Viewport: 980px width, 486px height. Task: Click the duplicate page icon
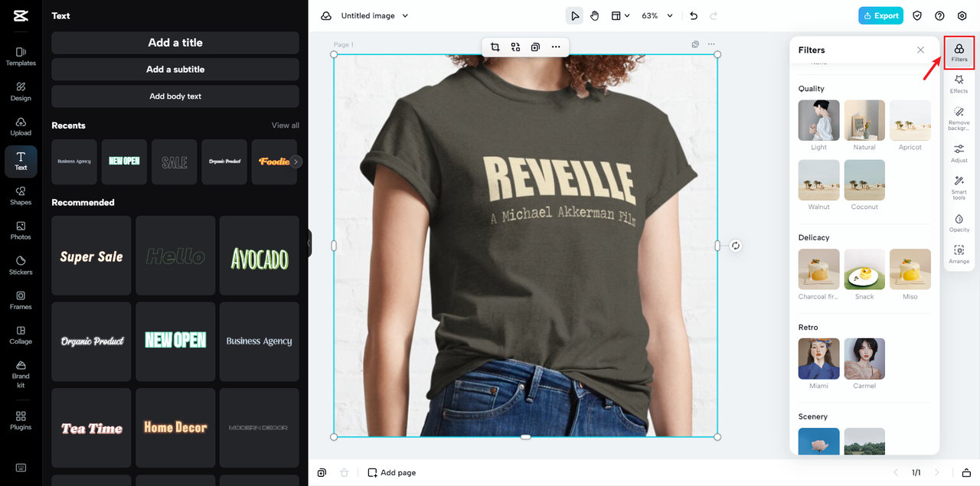pos(695,44)
